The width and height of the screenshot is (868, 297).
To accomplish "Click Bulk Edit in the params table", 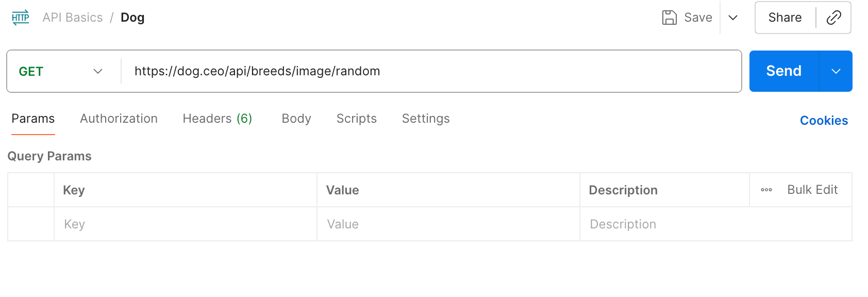I will pos(812,190).
